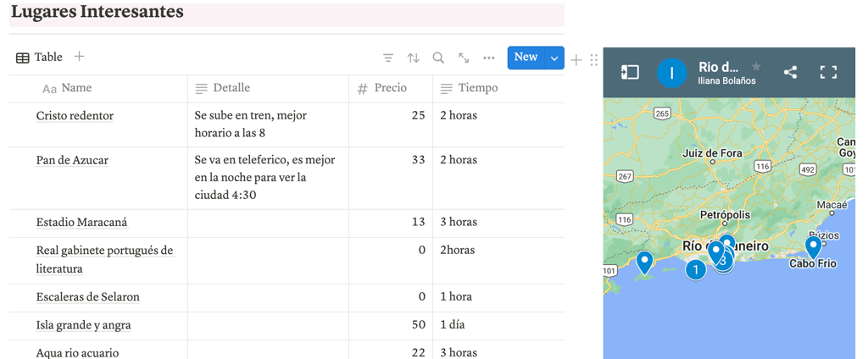Click the map title 'Rio d...'
868x359 pixels.
(x=719, y=67)
